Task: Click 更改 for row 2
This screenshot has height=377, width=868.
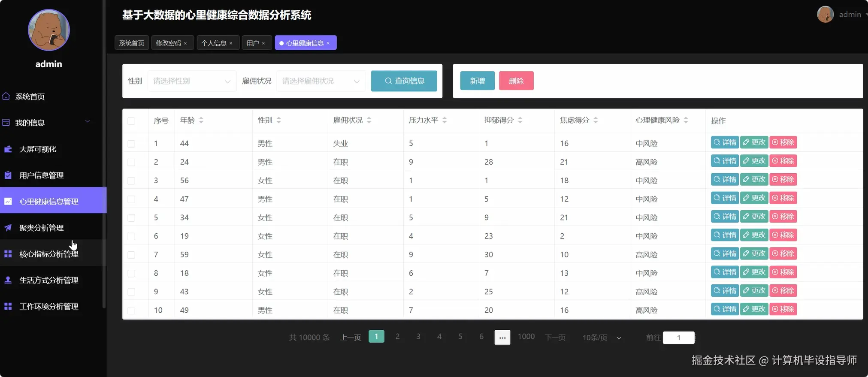Action: point(754,161)
